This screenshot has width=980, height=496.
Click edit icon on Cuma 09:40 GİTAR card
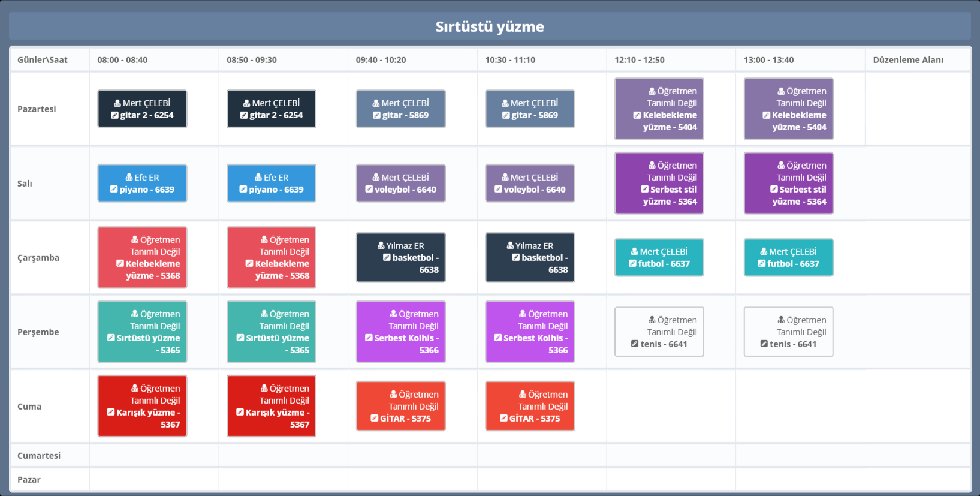point(375,419)
